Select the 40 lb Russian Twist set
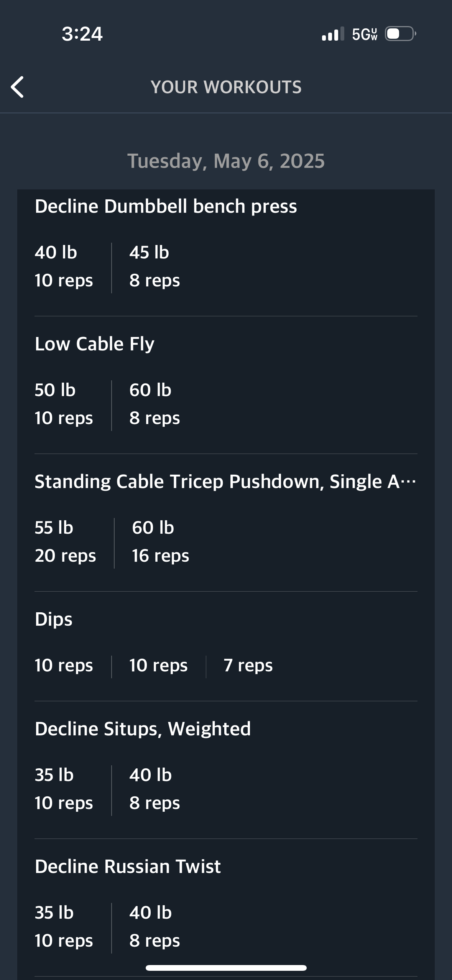This screenshot has width=452, height=980. click(155, 927)
